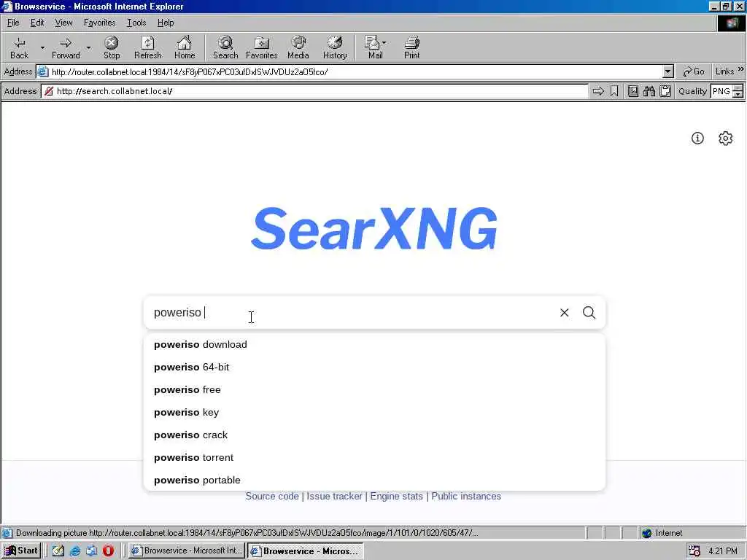Open the IE Search pane button
The height and width of the screenshot is (560, 747).
click(x=225, y=47)
